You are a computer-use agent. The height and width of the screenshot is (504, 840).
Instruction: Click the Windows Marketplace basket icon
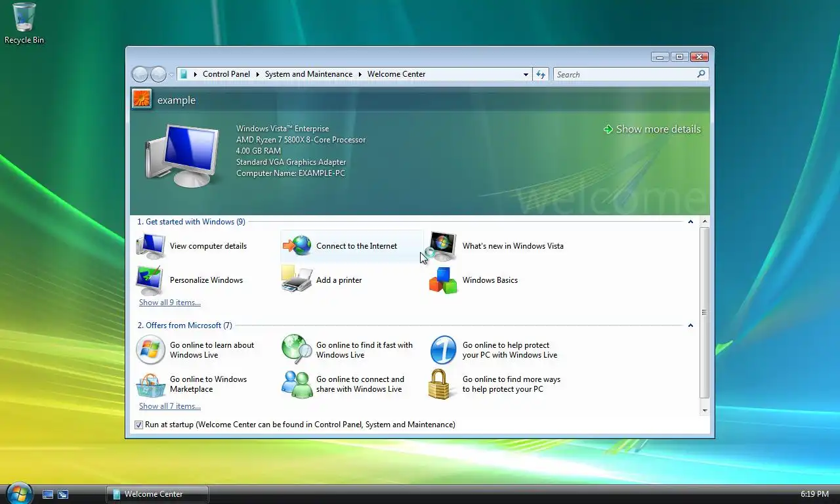[150, 385]
